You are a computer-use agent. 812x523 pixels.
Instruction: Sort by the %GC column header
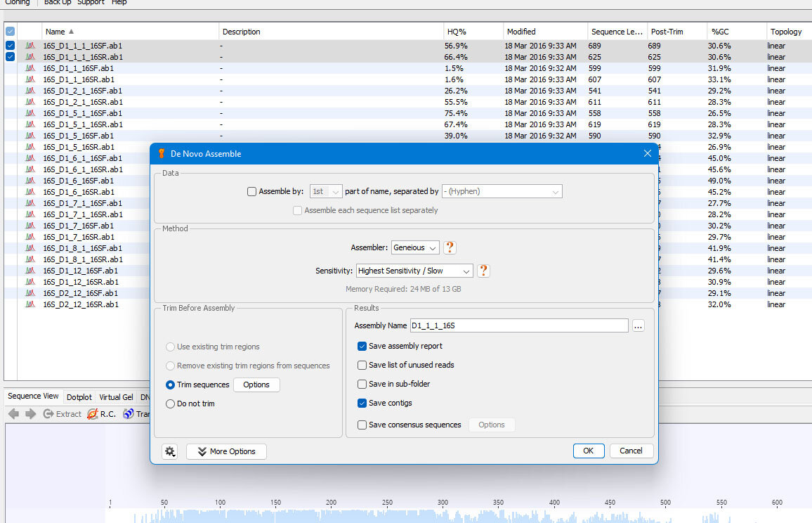point(736,32)
